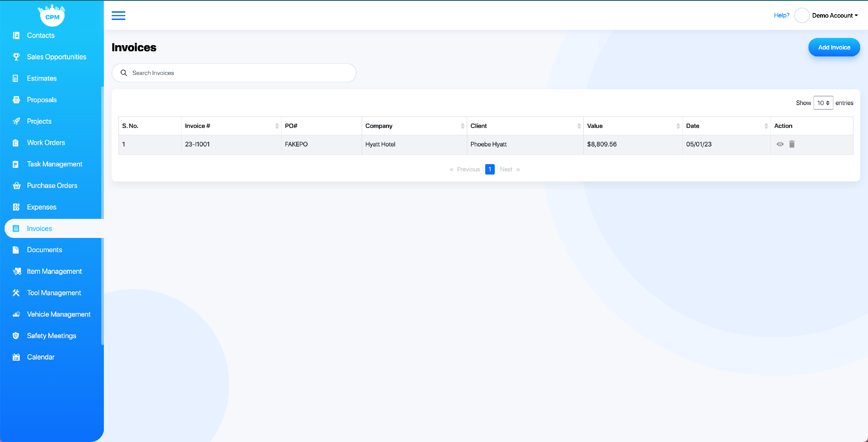Open Tool Management section
The image size is (868, 442).
coord(54,293)
